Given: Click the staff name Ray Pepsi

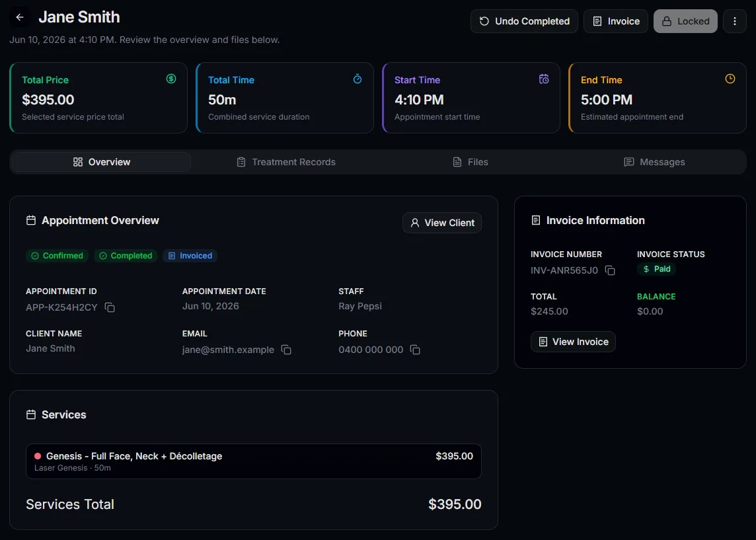Looking at the screenshot, I should [359, 306].
